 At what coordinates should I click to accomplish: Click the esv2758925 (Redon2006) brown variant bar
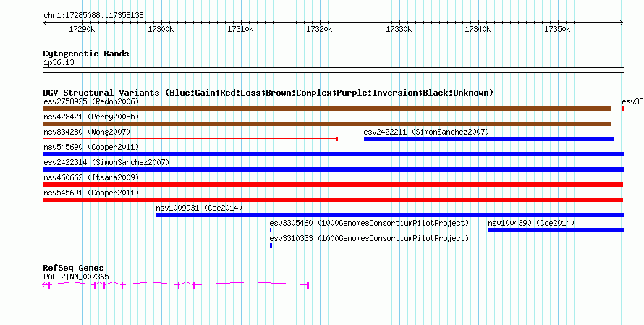(x=326, y=109)
